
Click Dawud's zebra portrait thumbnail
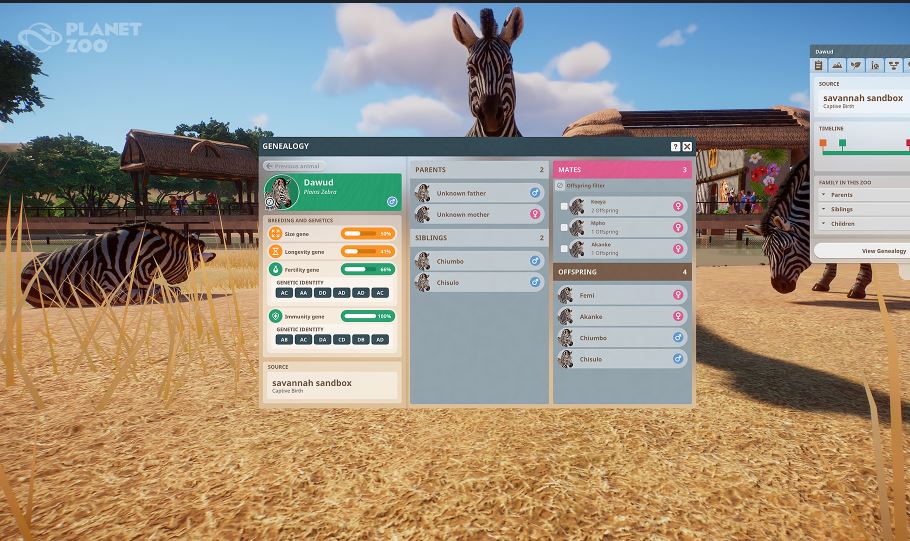281,192
